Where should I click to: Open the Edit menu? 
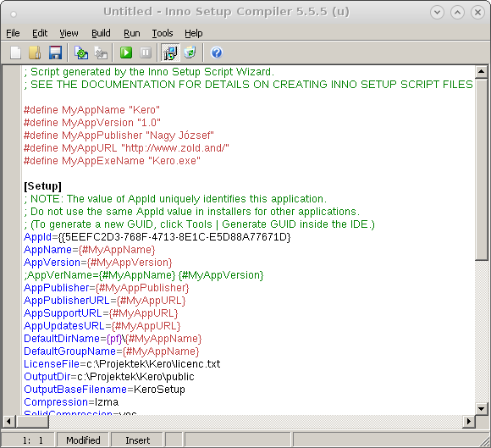[40, 33]
